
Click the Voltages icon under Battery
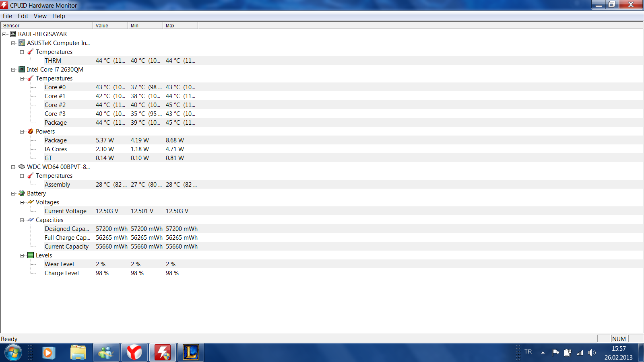click(31, 202)
